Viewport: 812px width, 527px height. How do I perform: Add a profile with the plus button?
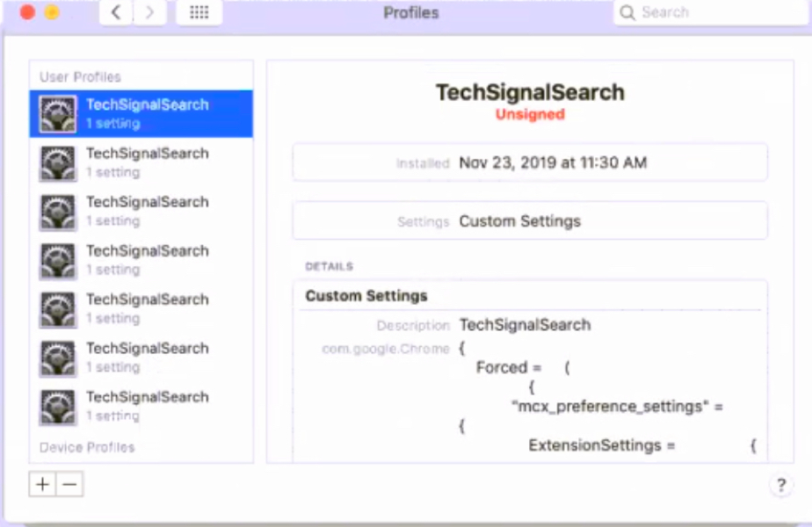pyautogui.click(x=42, y=484)
